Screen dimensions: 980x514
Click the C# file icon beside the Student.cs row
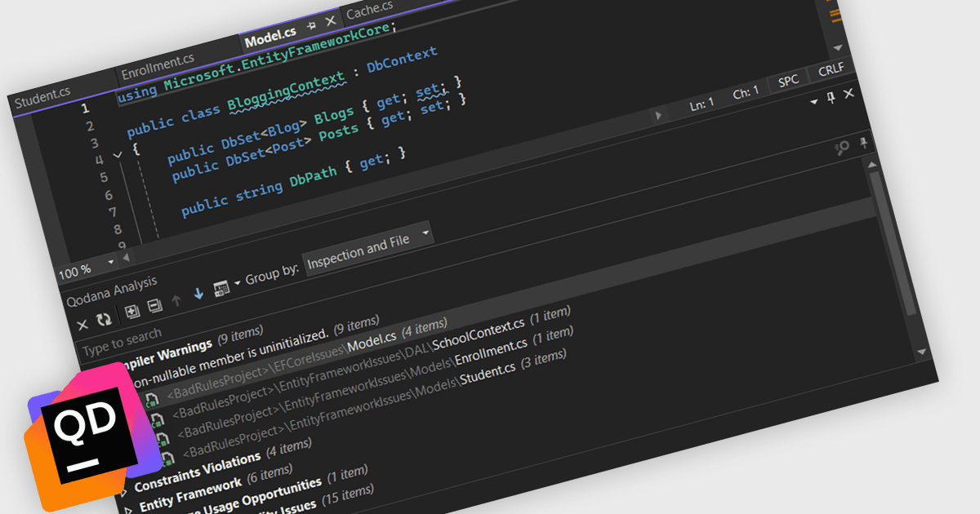[167, 459]
